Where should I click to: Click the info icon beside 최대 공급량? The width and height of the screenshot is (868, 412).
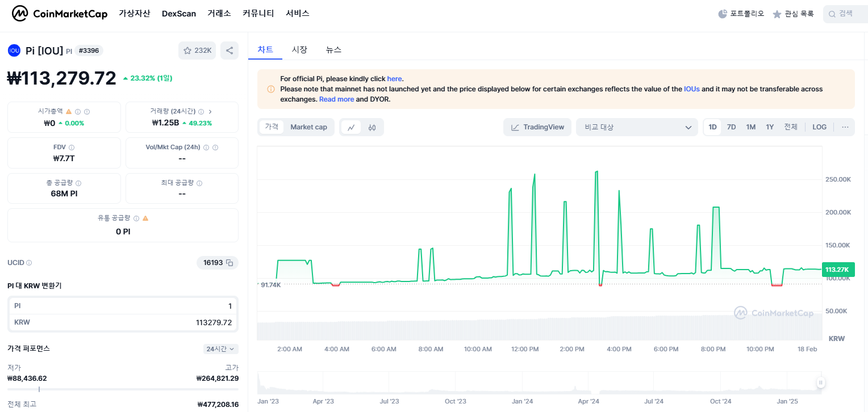point(199,183)
